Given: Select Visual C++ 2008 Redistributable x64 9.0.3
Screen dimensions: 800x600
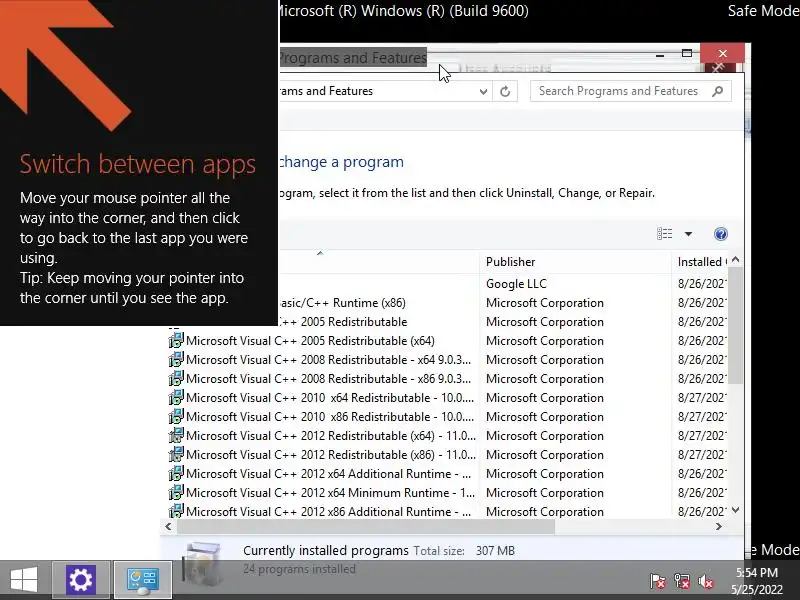Looking at the screenshot, I should [320, 360].
